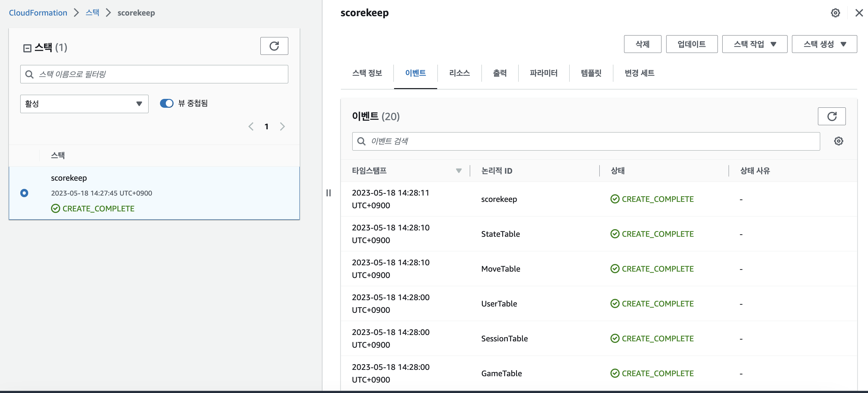The height and width of the screenshot is (393, 868).
Task: Close the scorekeep detail panel
Action: coord(859,13)
